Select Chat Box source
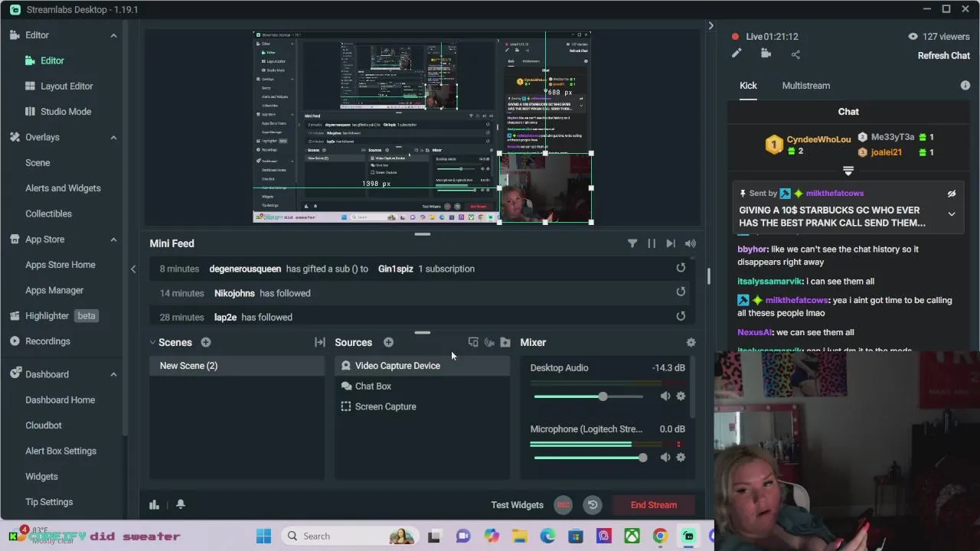This screenshot has width=980, height=551. pyautogui.click(x=422, y=386)
